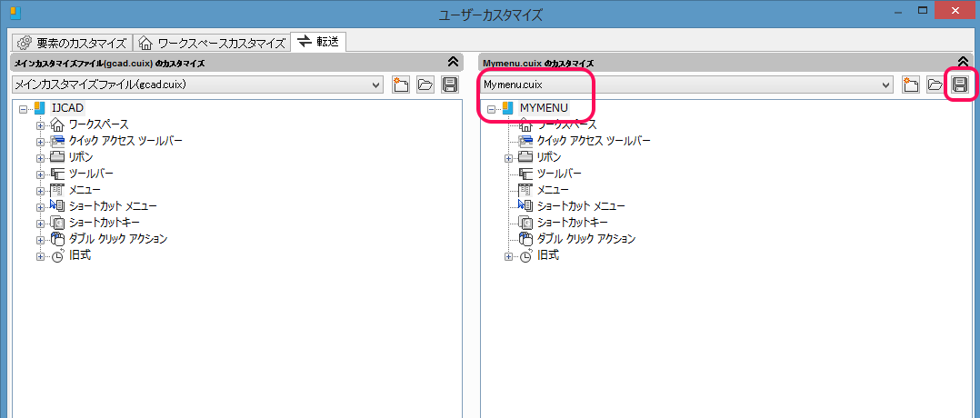Screen dimensions: 980x418
Task: Select ショートカット メニュー text under IJCAD
Action: [113, 206]
